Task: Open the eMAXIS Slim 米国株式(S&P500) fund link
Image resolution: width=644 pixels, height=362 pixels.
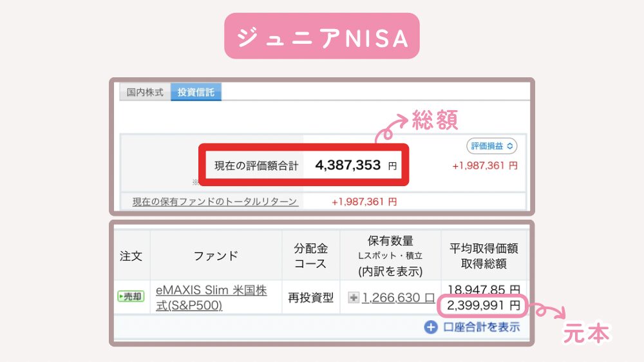Action: point(211,298)
